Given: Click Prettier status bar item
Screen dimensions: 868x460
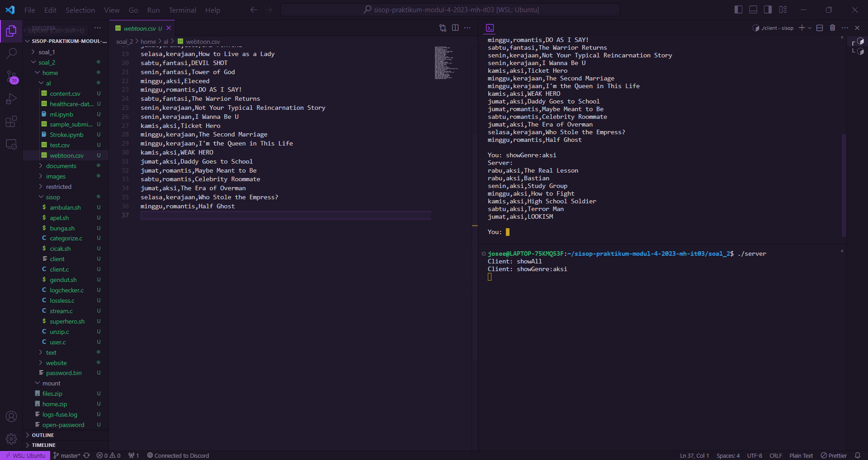Looking at the screenshot, I should click(x=834, y=455).
